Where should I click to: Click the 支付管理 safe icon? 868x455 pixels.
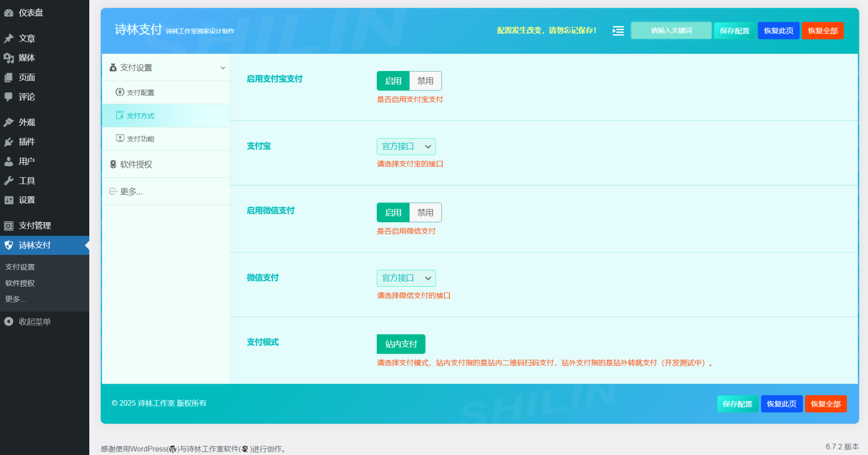pyautogui.click(x=9, y=226)
